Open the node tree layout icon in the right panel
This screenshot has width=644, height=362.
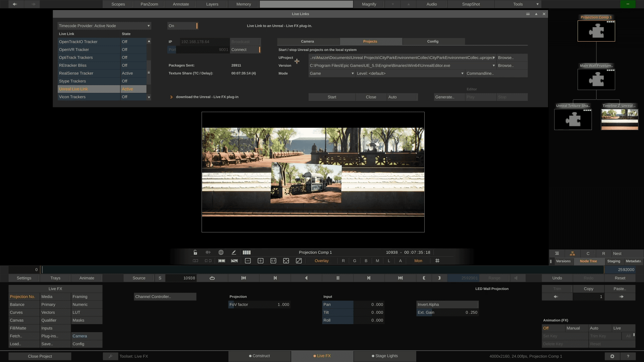(x=572, y=254)
